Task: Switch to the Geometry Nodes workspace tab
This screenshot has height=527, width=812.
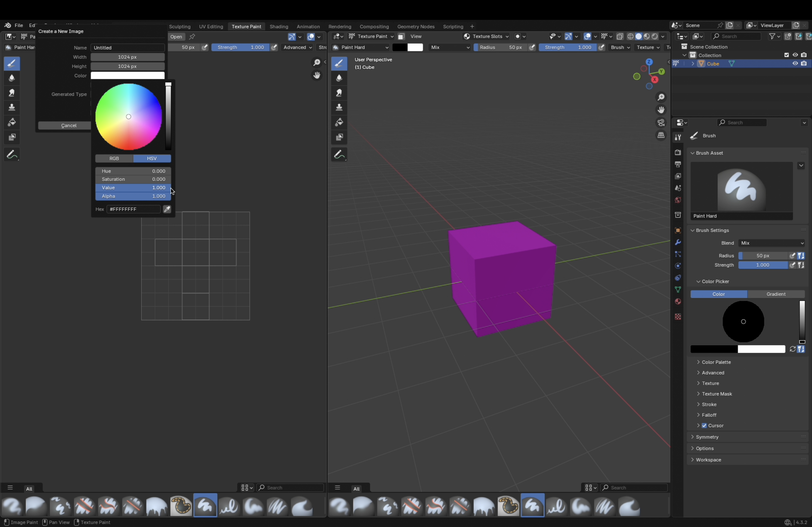Action: coord(416,27)
